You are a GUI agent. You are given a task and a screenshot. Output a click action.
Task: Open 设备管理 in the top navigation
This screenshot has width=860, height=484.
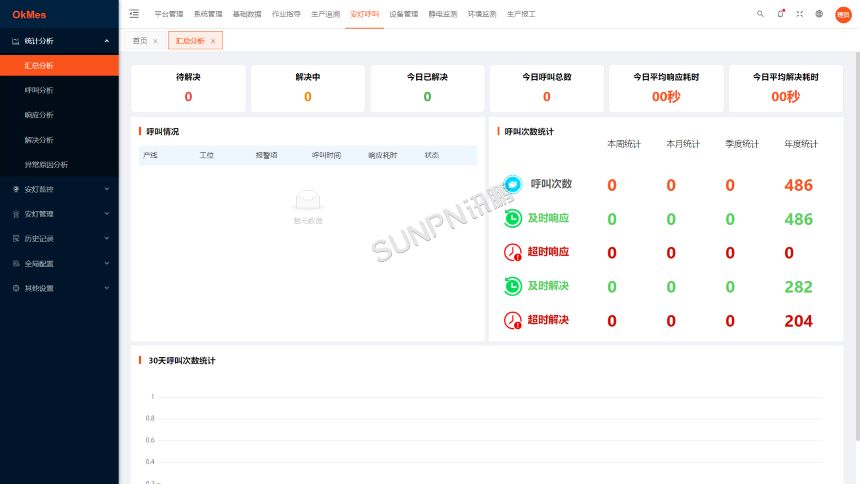(x=403, y=14)
